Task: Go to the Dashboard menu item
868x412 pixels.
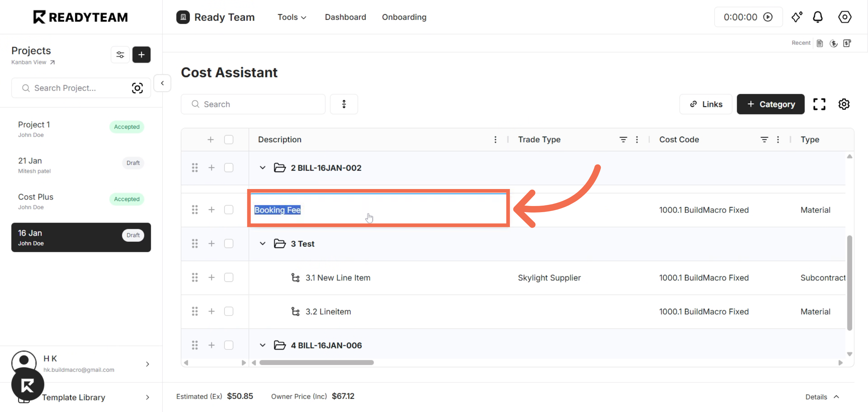Action: [x=345, y=17]
